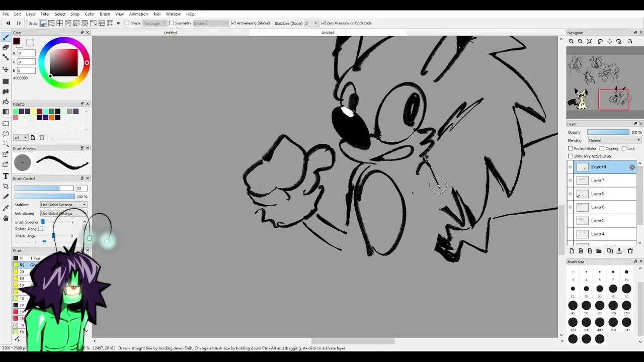Switch to the first Untitled tab

[170, 33]
